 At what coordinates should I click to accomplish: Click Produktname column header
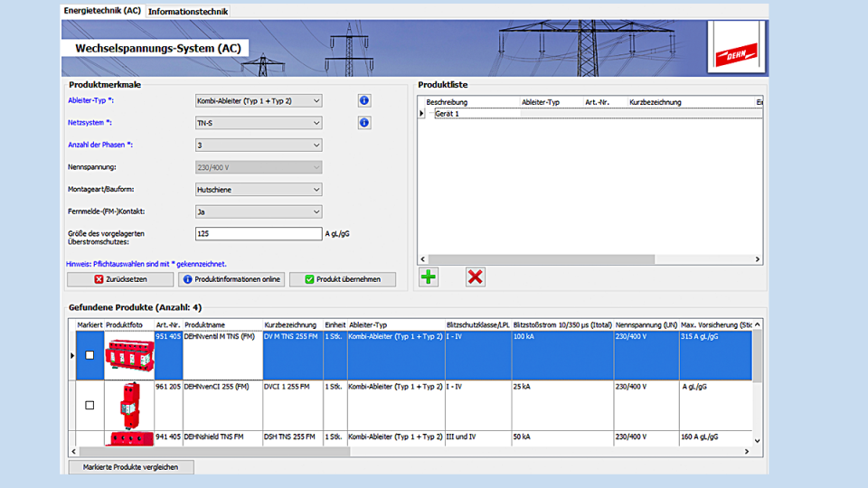(222, 324)
